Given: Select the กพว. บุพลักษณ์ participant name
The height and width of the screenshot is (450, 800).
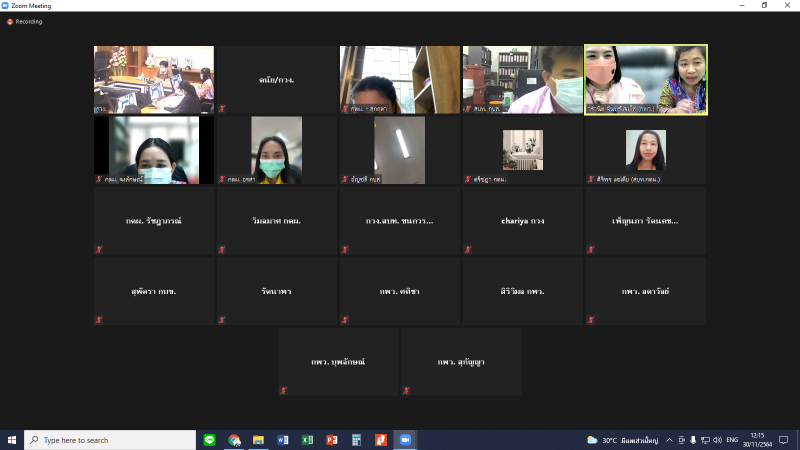Looking at the screenshot, I should [338, 362].
